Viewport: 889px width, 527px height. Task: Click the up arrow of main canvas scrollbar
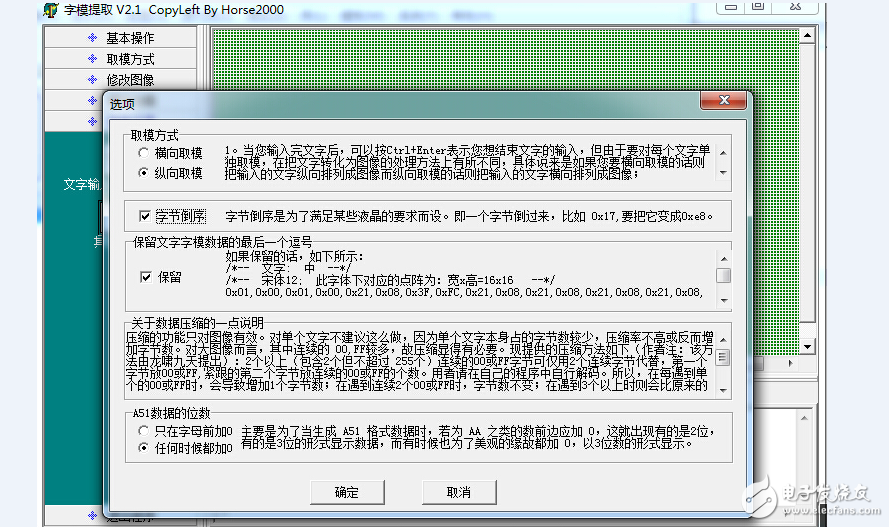[805, 33]
